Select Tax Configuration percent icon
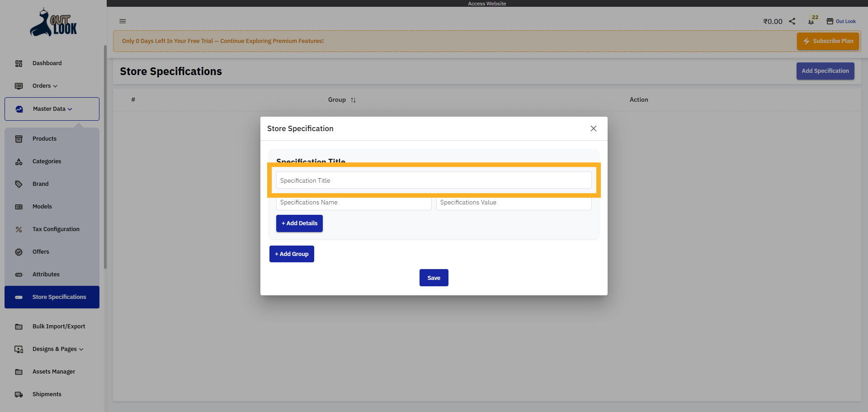This screenshot has height=412, width=868. tap(19, 229)
